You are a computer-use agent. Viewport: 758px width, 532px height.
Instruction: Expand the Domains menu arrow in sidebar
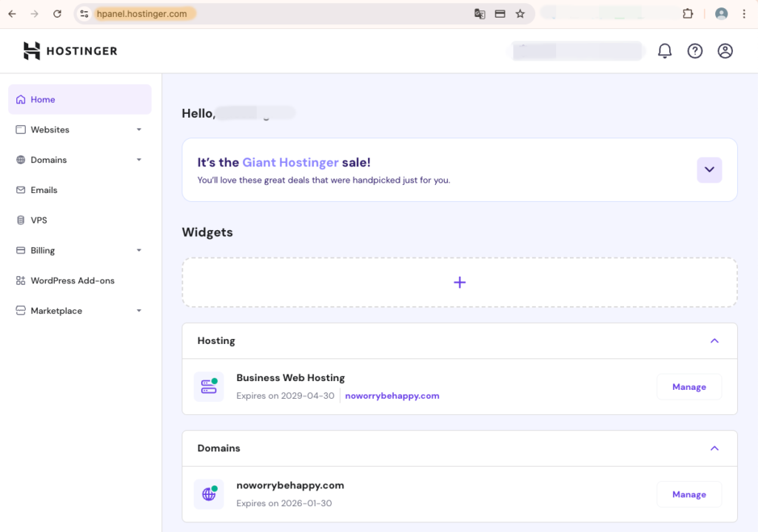pos(138,160)
